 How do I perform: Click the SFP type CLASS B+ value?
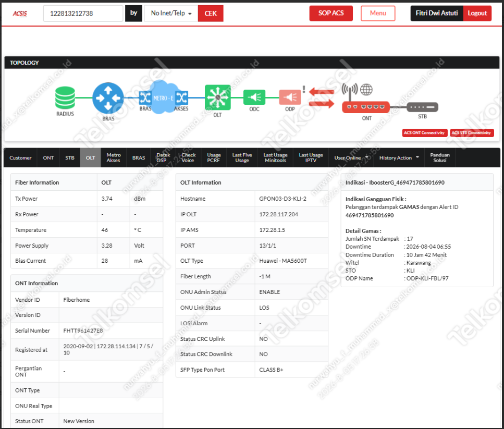point(271,370)
